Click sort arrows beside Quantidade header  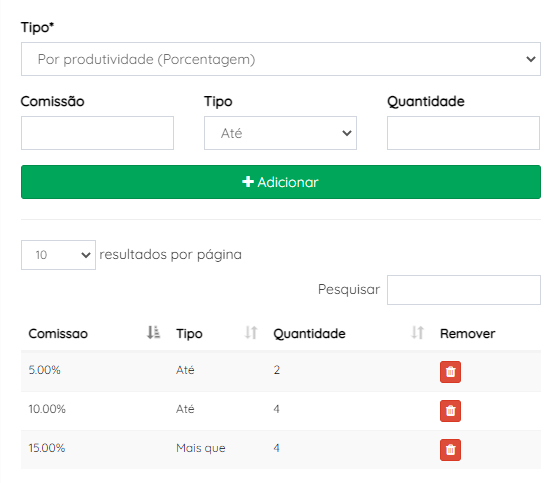417,332
